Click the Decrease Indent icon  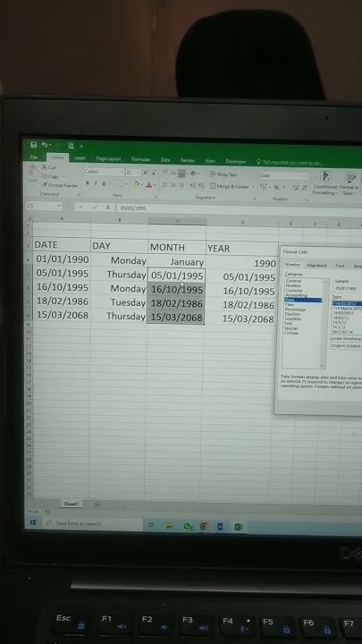[193, 186]
